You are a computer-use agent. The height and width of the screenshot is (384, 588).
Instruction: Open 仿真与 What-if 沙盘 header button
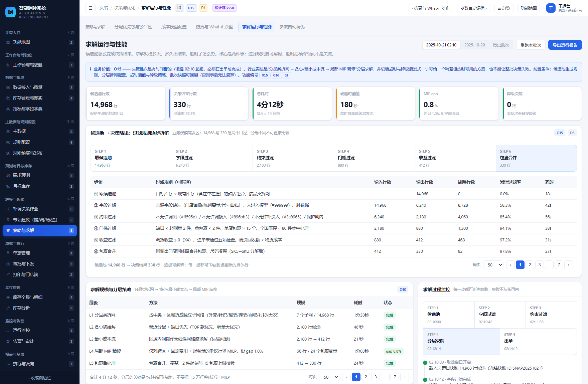pyautogui.click(x=431, y=8)
